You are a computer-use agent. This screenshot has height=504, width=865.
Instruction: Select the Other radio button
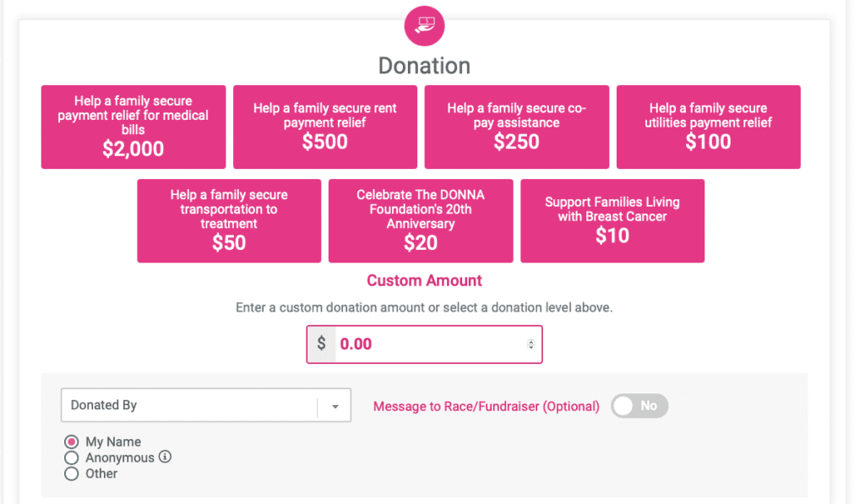(71, 474)
